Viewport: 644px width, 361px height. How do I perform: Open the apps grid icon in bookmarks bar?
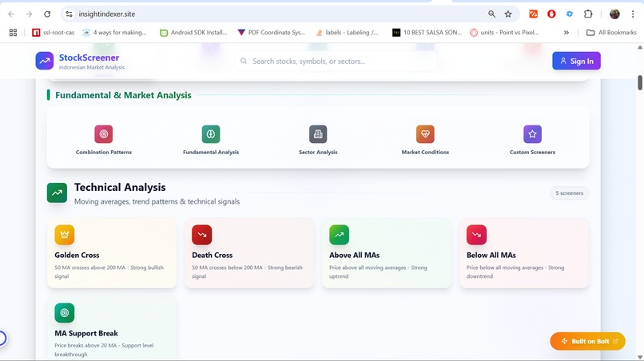click(x=13, y=33)
